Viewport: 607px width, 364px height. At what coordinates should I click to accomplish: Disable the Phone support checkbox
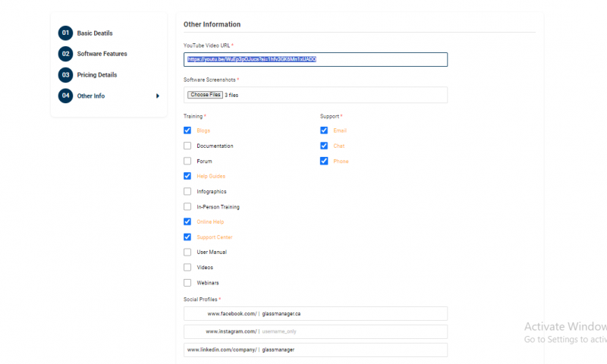pyautogui.click(x=324, y=161)
